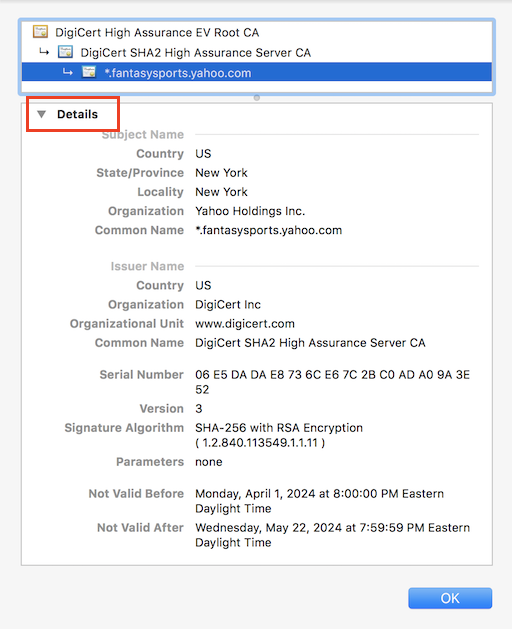This screenshot has height=629, width=512.
Task: Click the Issuer Name section heading
Action: pos(147,266)
